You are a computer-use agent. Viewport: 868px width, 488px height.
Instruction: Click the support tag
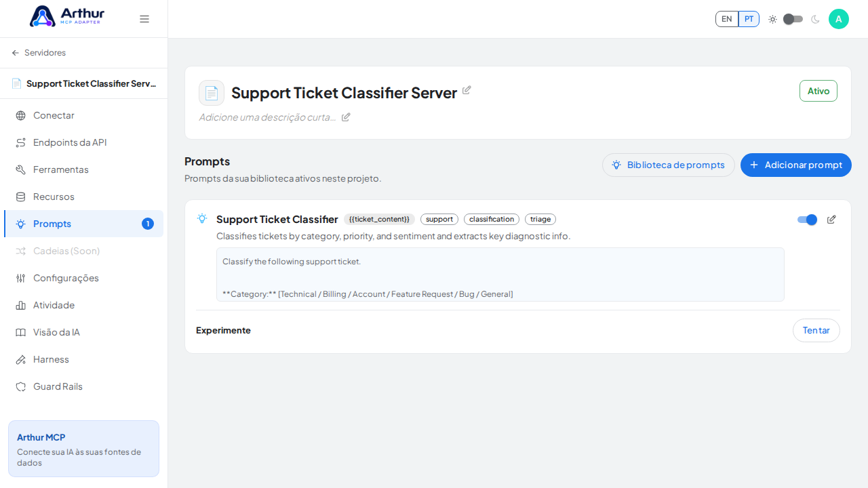point(439,220)
